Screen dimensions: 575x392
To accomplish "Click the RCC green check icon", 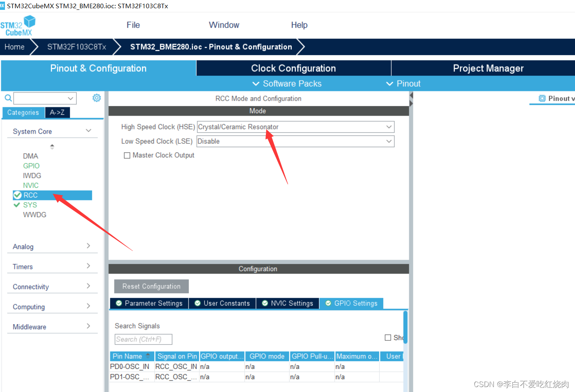I will (x=17, y=195).
